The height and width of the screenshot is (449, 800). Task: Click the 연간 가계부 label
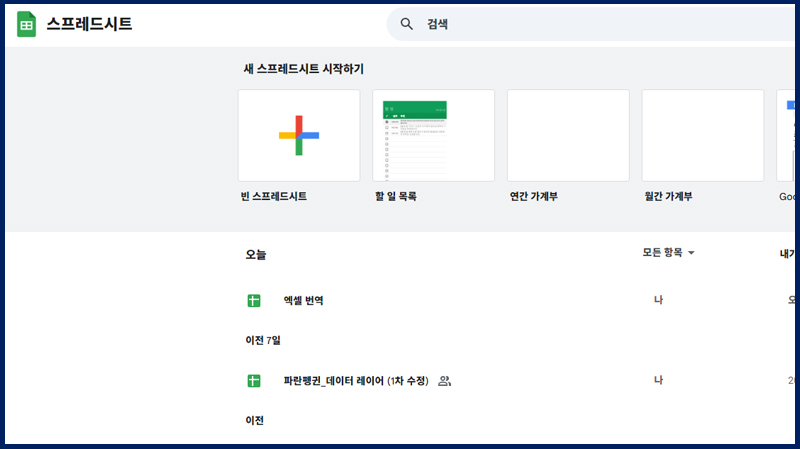534,196
